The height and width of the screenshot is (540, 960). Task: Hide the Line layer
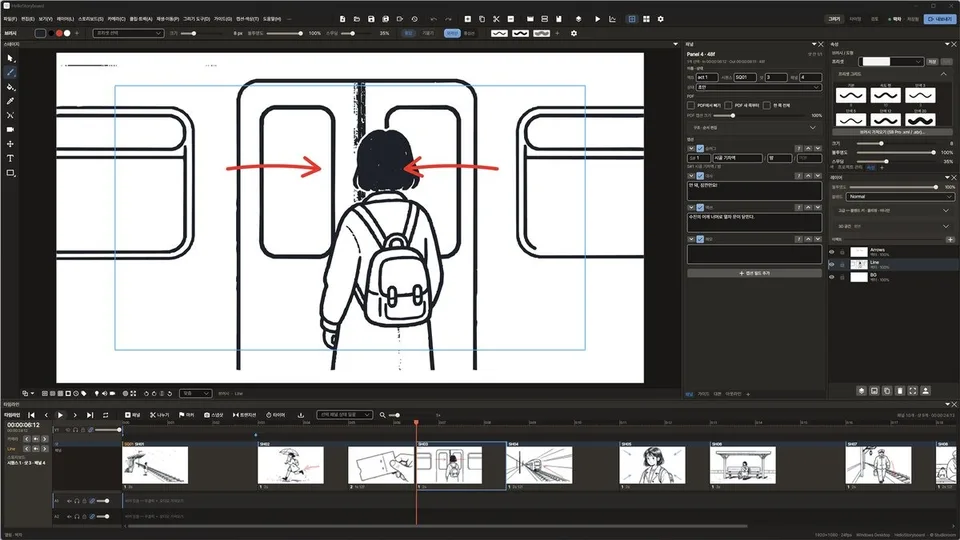831,264
